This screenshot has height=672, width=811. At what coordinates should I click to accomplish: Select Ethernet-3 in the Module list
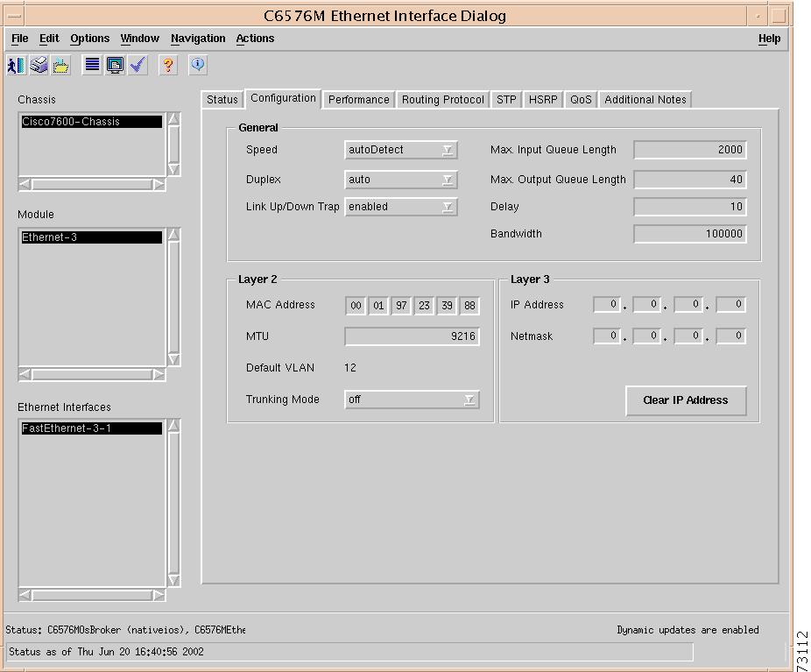point(92,237)
